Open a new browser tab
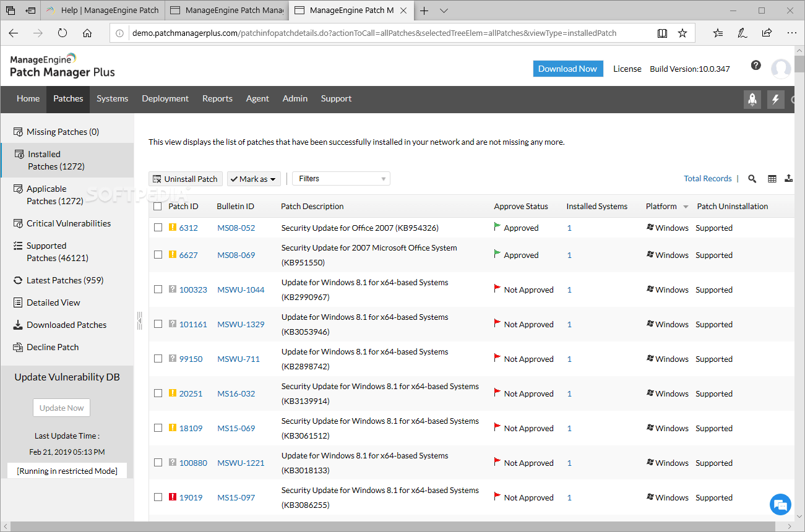The height and width of the screenshot is (532, 805). click(424, 11)
